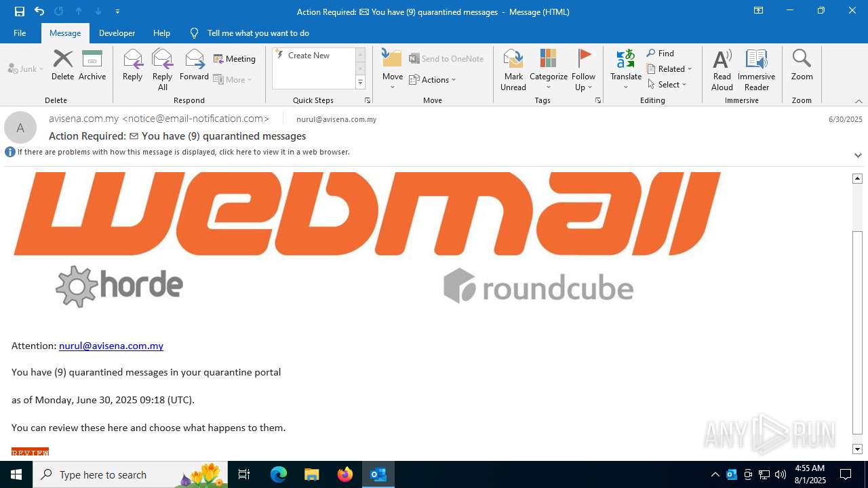Open the previous item with the up arrow
Screen dimensions: 868x488
click(79, 12)
